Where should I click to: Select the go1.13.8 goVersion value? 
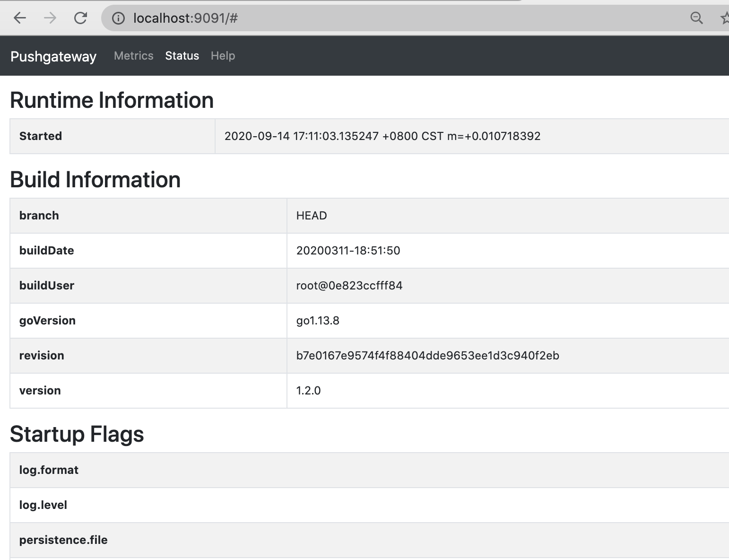click(x=318, y=321)
